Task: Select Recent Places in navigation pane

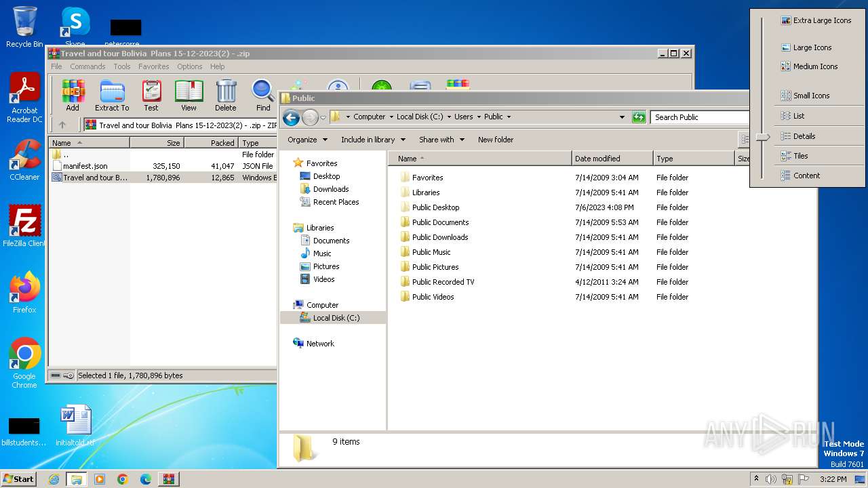Action: (x=336, y=202)
